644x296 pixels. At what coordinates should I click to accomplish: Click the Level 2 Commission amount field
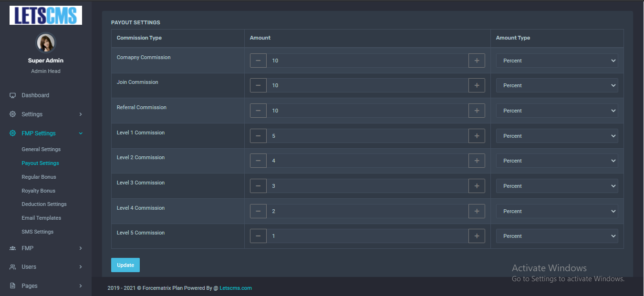(x=367, y=161)
